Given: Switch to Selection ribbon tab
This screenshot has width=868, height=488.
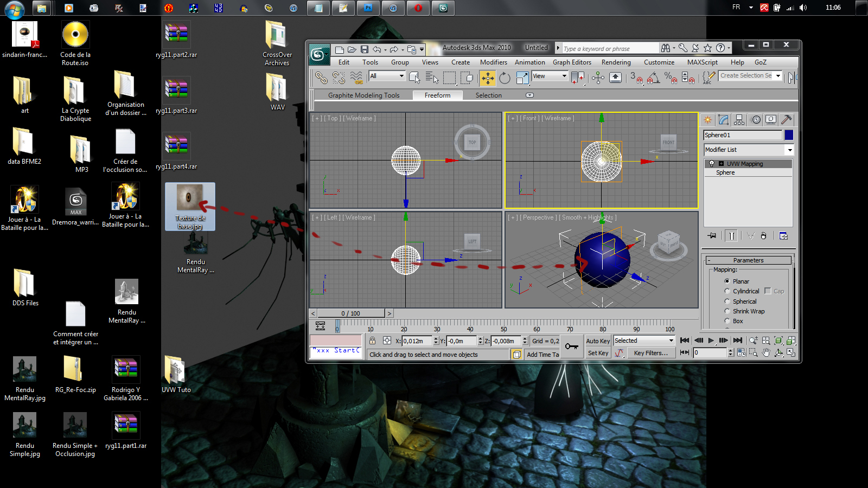Looking at the screenshot, I should (x=489, y=95).
